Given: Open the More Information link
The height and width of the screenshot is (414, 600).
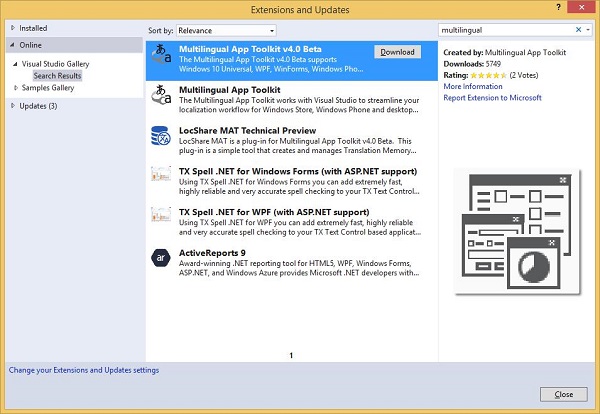Looking at the screenshot, I should tap(473, 86).
